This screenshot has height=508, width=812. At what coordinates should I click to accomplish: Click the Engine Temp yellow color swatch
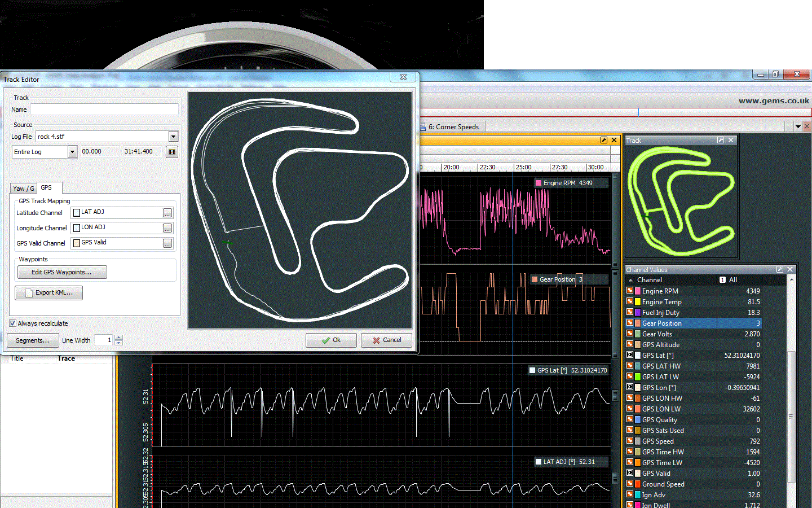(638, 302)
